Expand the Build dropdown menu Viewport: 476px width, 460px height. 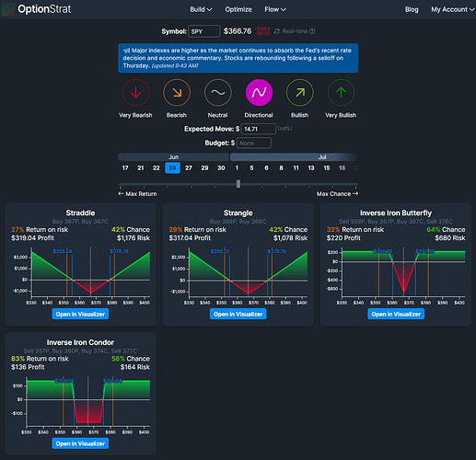[x=201, y=9]
